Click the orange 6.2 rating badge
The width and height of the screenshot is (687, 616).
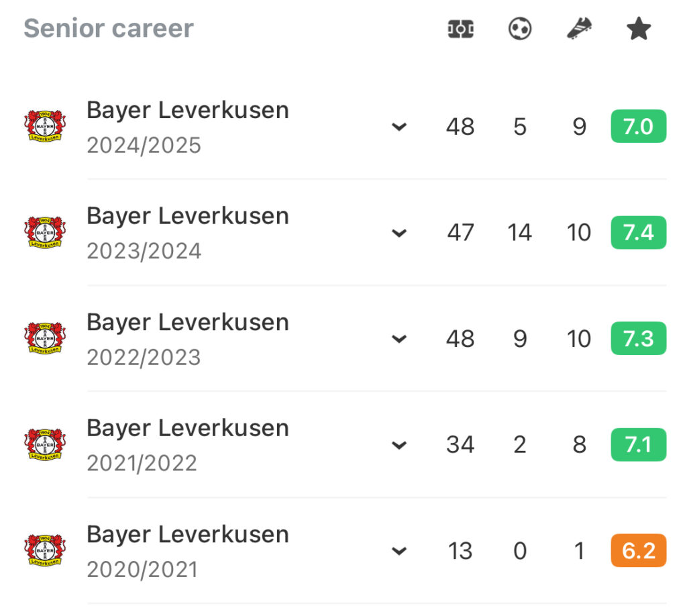click(x=639, y=550)
